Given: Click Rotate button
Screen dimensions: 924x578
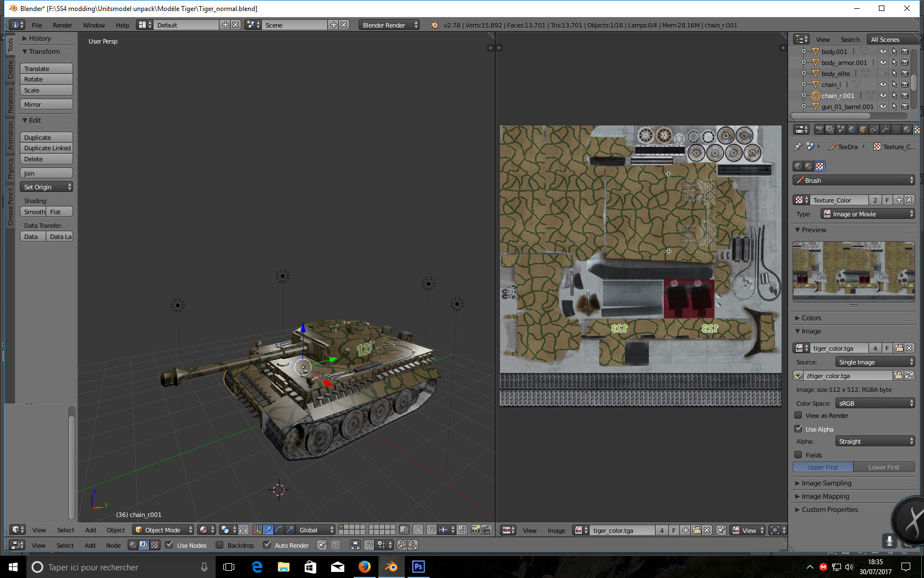Looking at the screenshot, I should [46, 79].
